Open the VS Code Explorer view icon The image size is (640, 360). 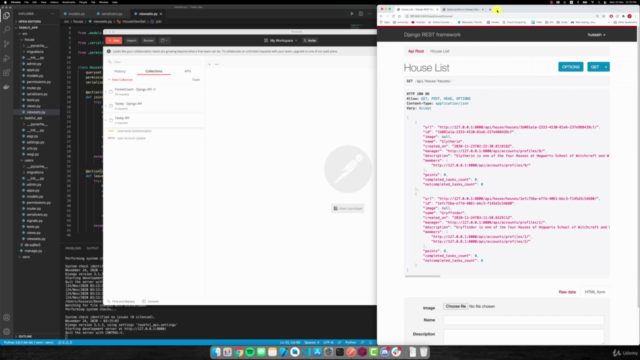click(7, 16)
